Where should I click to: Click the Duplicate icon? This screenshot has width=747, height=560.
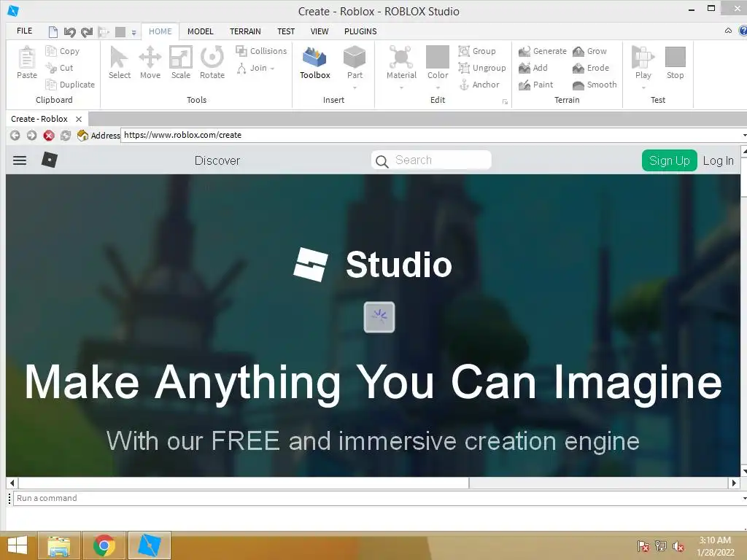click(51, 85)
